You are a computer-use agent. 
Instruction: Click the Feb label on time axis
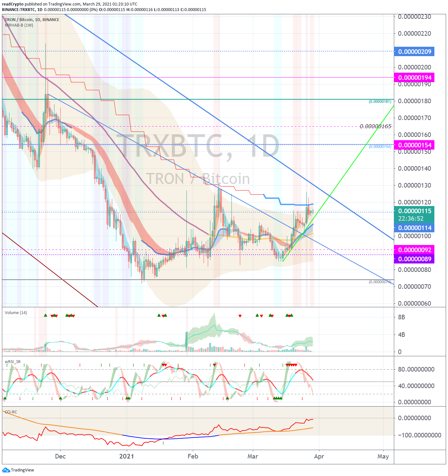point(193,456)
